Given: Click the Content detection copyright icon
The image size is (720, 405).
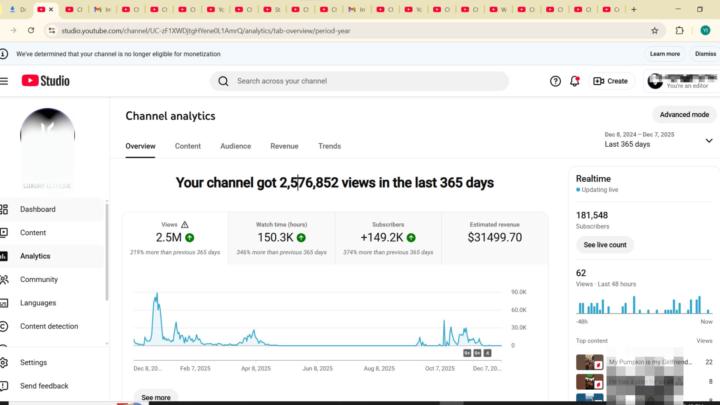Looking at the screenshot, I should pyautogui.click(x=4, y=326).
